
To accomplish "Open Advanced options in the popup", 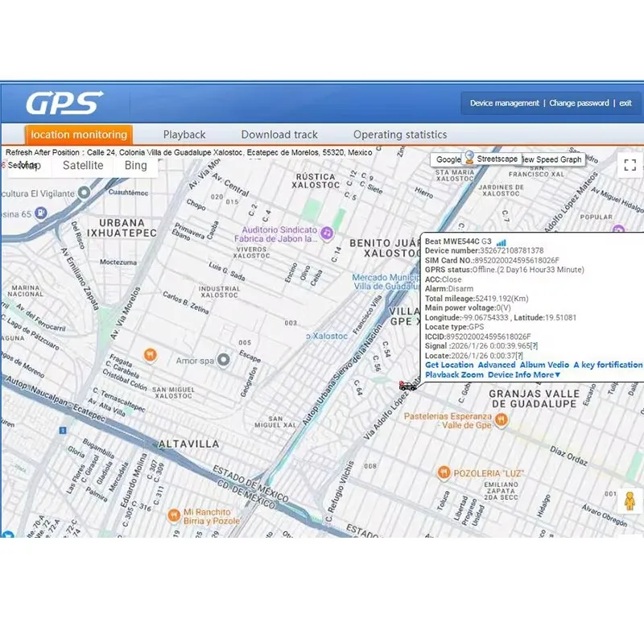I will click(497, 365).
